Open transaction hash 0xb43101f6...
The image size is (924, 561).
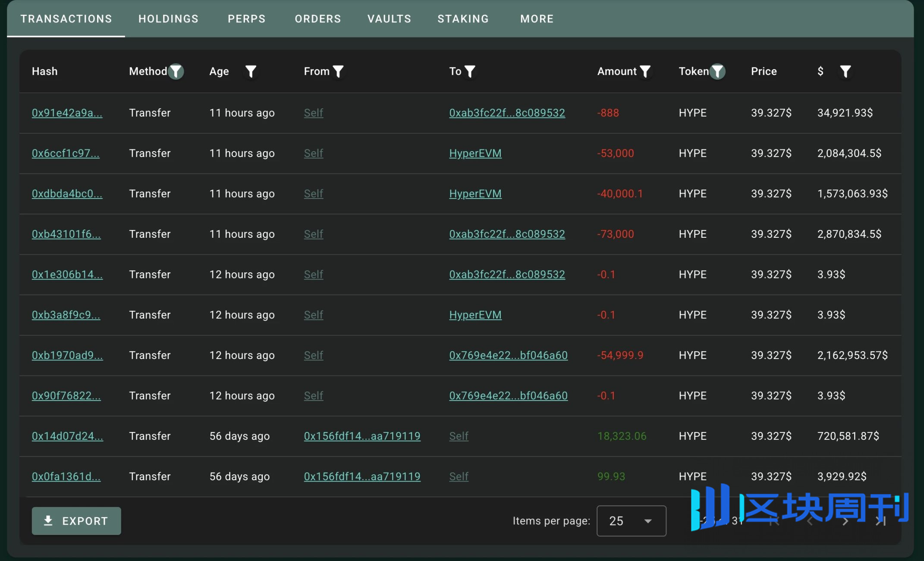66,234
